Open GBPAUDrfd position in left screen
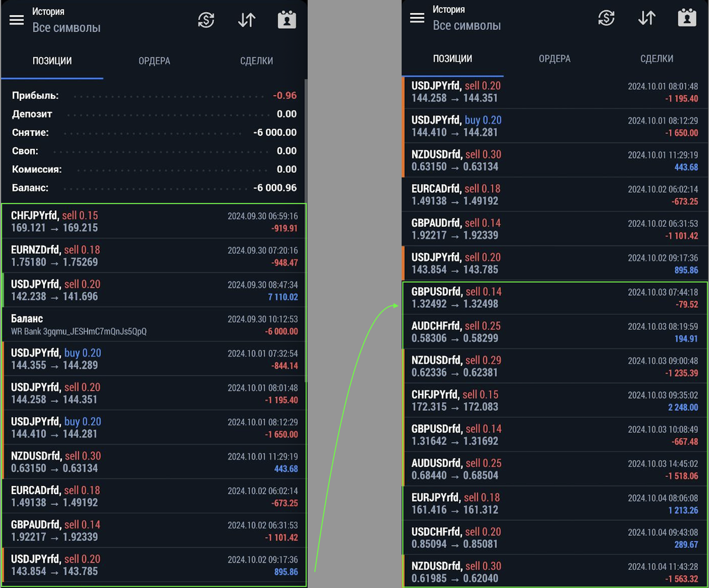This screenshot has width=709, height=588. point(154,530)
